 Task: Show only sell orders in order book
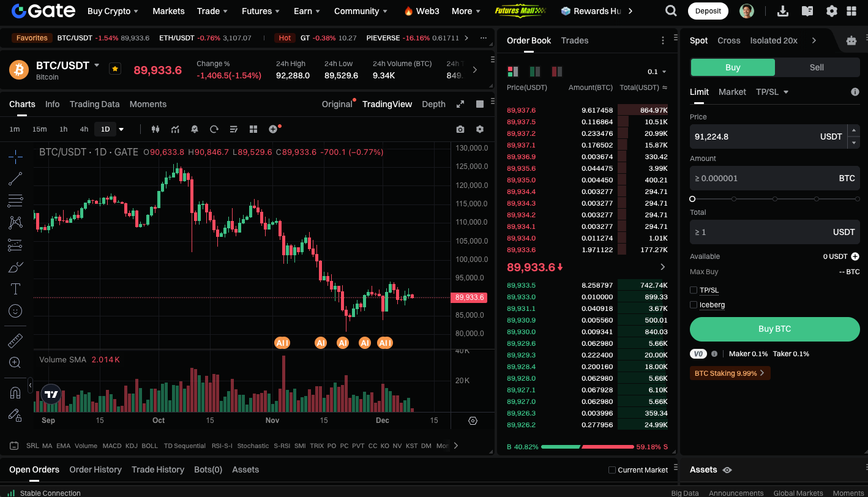(x=557, y=72)
